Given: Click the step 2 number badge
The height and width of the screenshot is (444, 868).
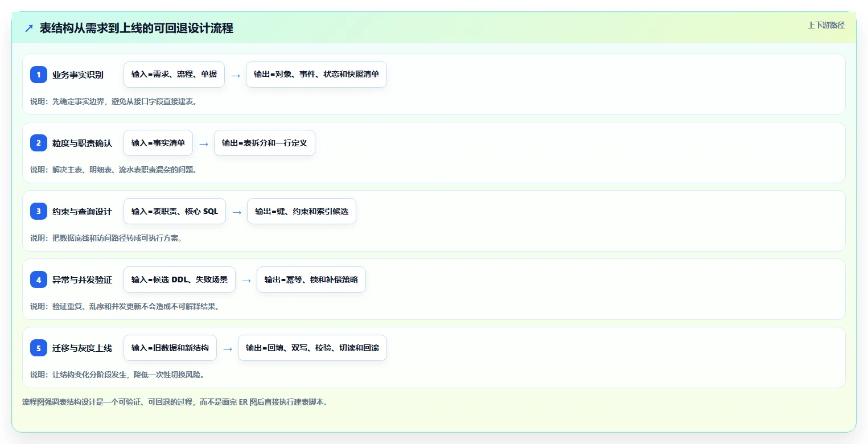Looking at the screenshot, I should pyautogui.click(x=39, y=143).
